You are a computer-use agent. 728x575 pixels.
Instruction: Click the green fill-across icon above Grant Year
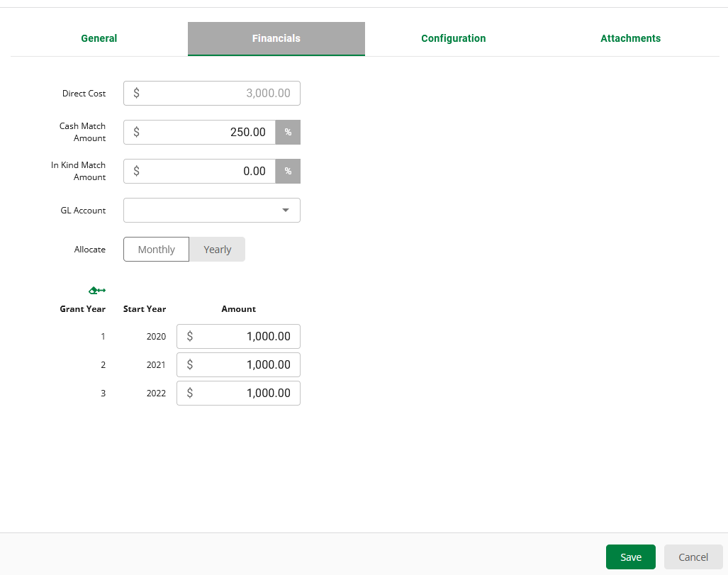coord(97,291)
